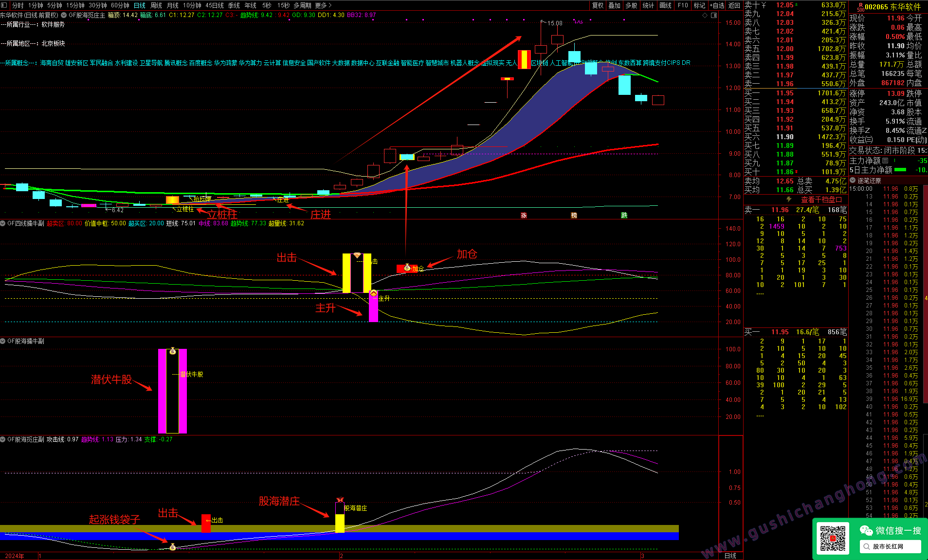Open the GF股海擒牛副 indicator dropdown circle
This screenshot has height=560, width=928.
click(x=3, y=341)
